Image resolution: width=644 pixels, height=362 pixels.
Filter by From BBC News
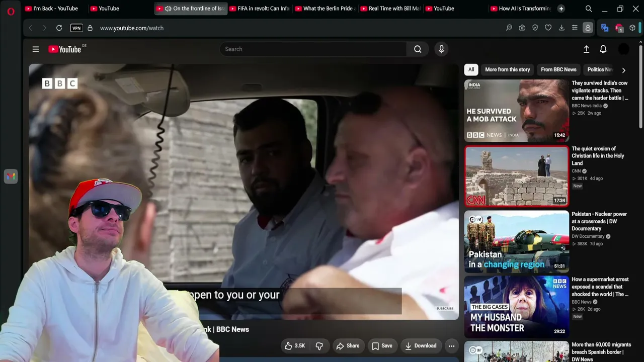[x=558, y=70]
